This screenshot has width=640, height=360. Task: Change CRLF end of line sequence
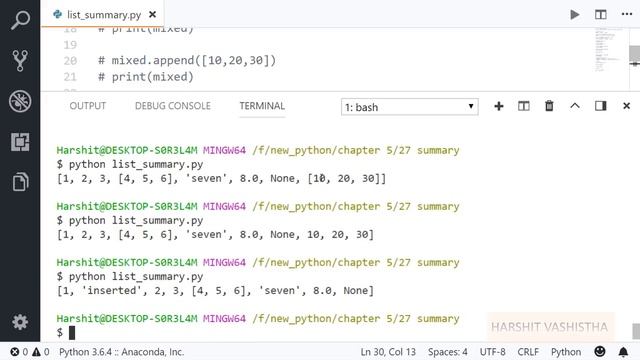pos(528,352)
